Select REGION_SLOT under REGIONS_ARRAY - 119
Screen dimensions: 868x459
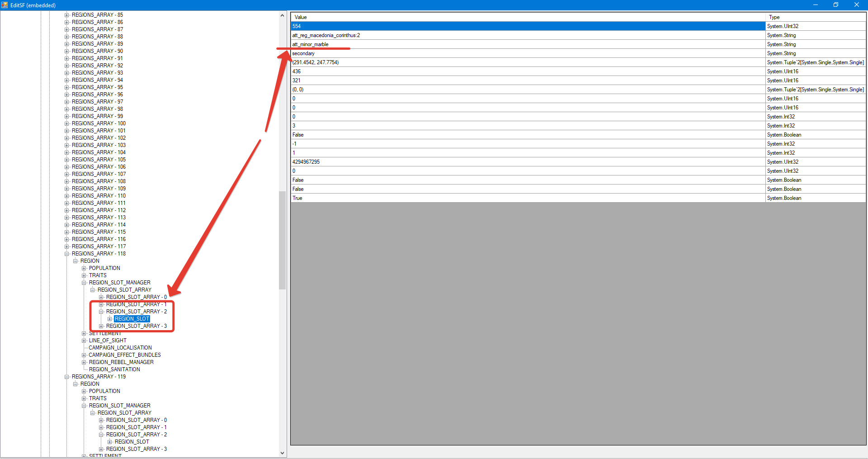click(x=132, y=442)
